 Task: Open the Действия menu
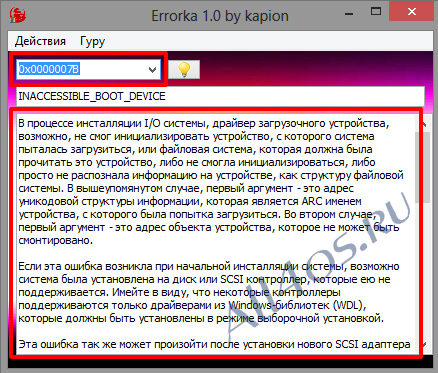point(40,41)
